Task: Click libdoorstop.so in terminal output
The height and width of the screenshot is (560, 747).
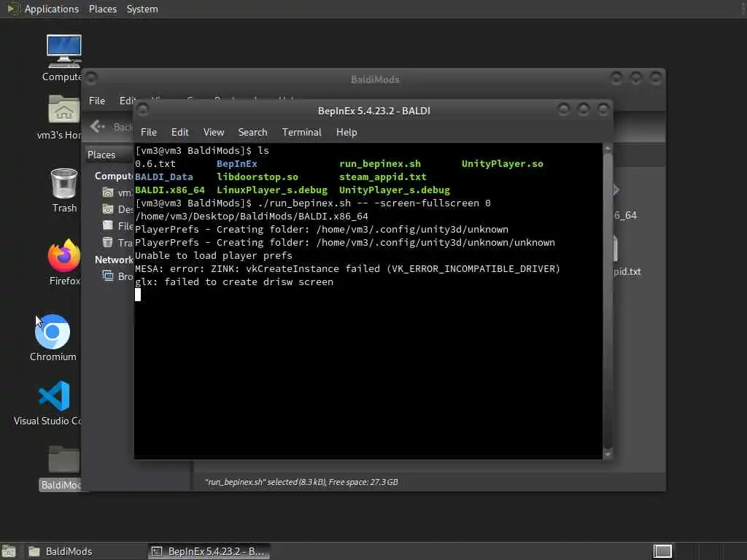Action: click(258, 177)
